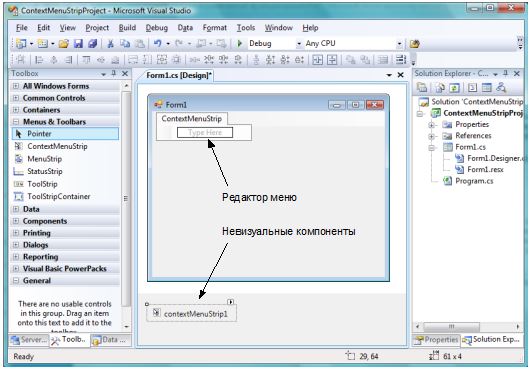Switch to the Solution Explorer bottom tab
The width and height of the screenshot is (530, 369).
coord(491,340)
